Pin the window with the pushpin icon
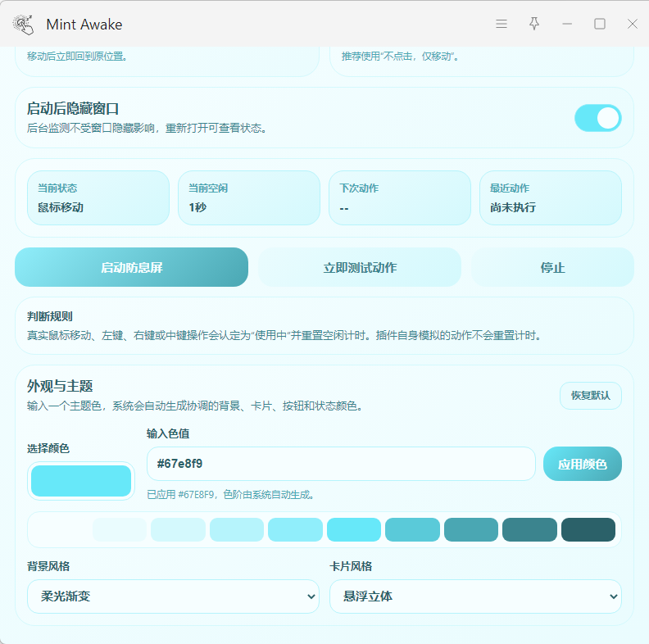The width and height of the screenshot is (649, 644). [x=534, y=24]
